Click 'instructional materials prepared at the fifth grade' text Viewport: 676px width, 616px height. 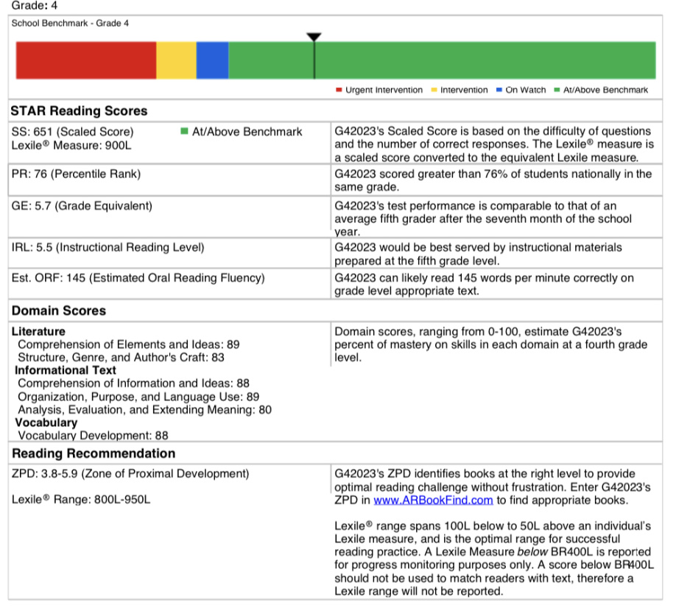click(478, 254)
